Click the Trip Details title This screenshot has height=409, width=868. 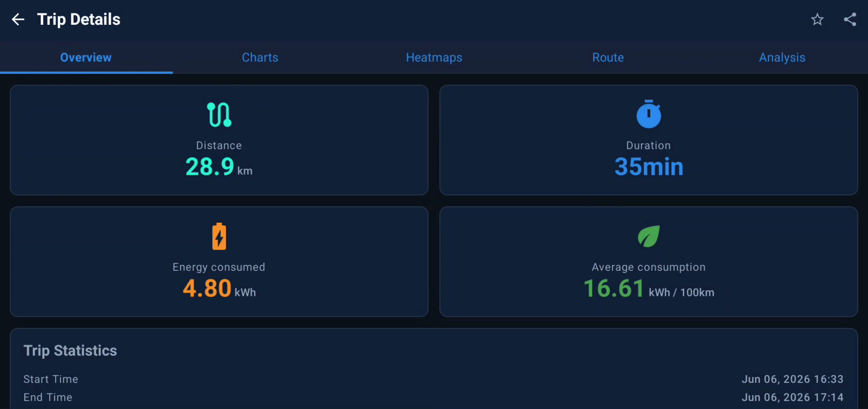(x=79, y=19)
